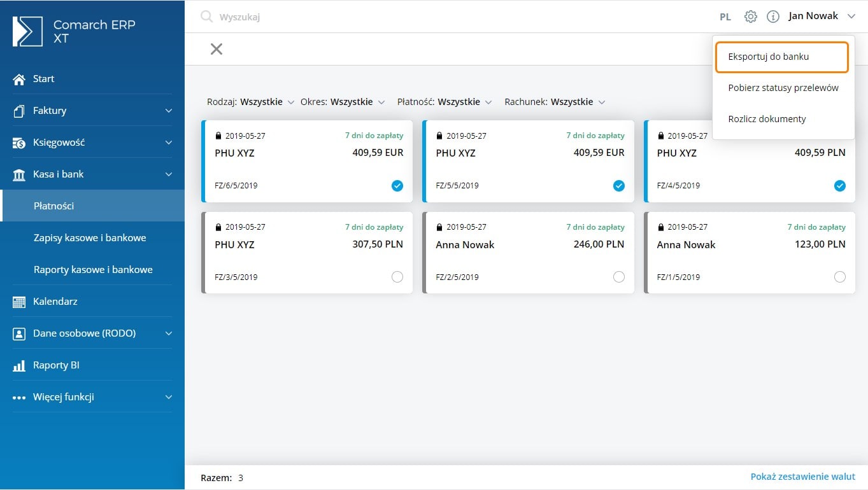868x490 pixels.
Task: Switch language with PL button
Action: [725, 17]
